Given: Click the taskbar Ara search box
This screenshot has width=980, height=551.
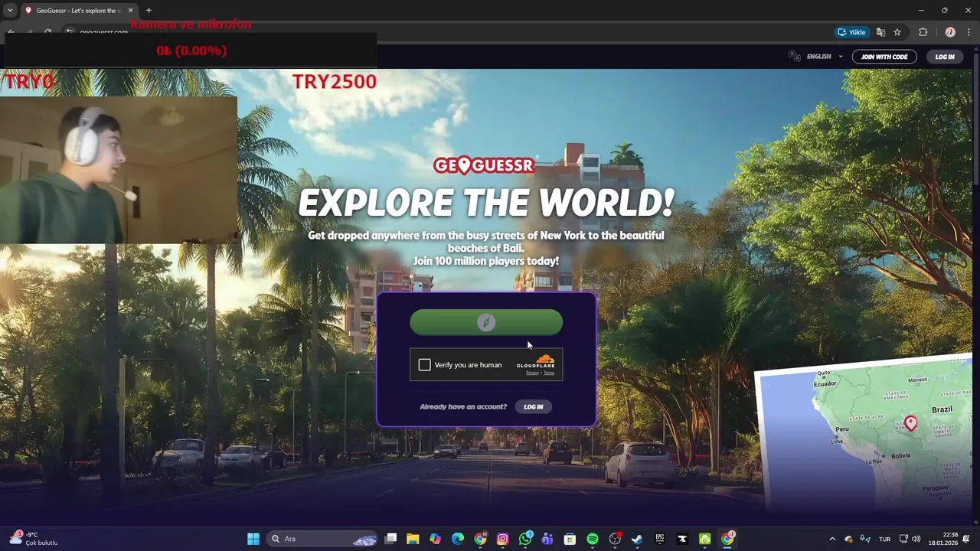Looking at the screenshot, I should (322, 539).
